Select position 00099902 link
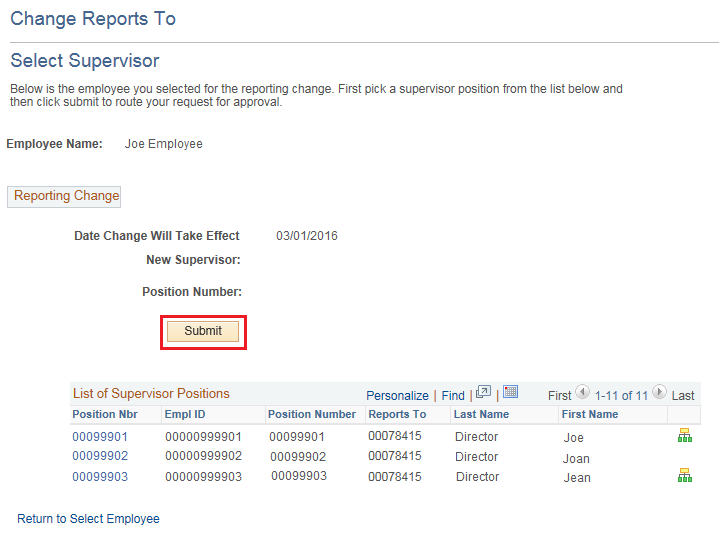728x546 pixels. point(100,457)
